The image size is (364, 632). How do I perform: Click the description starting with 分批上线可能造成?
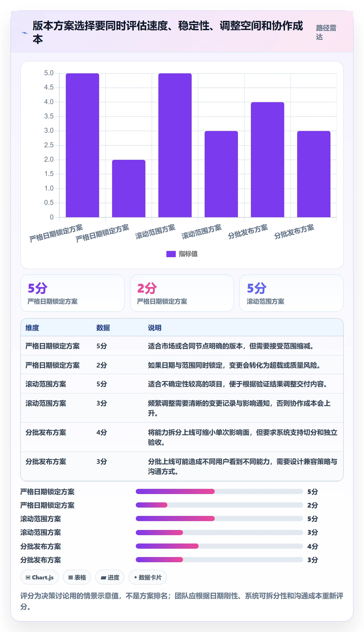(243, 466)
